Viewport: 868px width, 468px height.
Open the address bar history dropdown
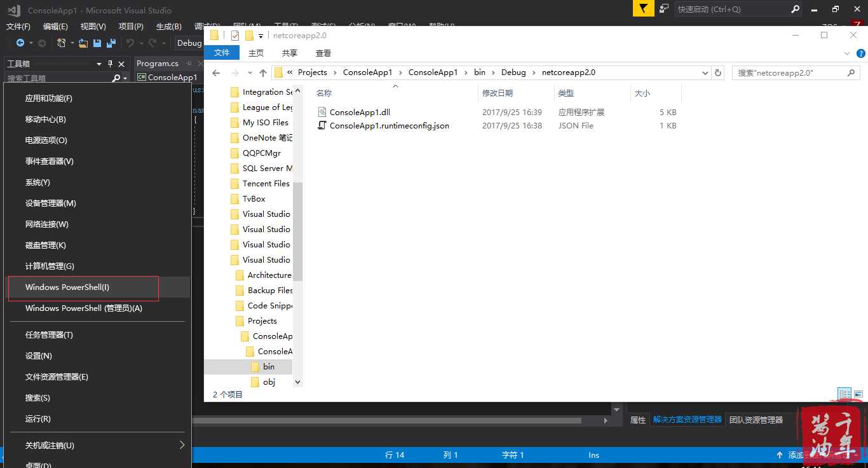(x=705, y=72)
